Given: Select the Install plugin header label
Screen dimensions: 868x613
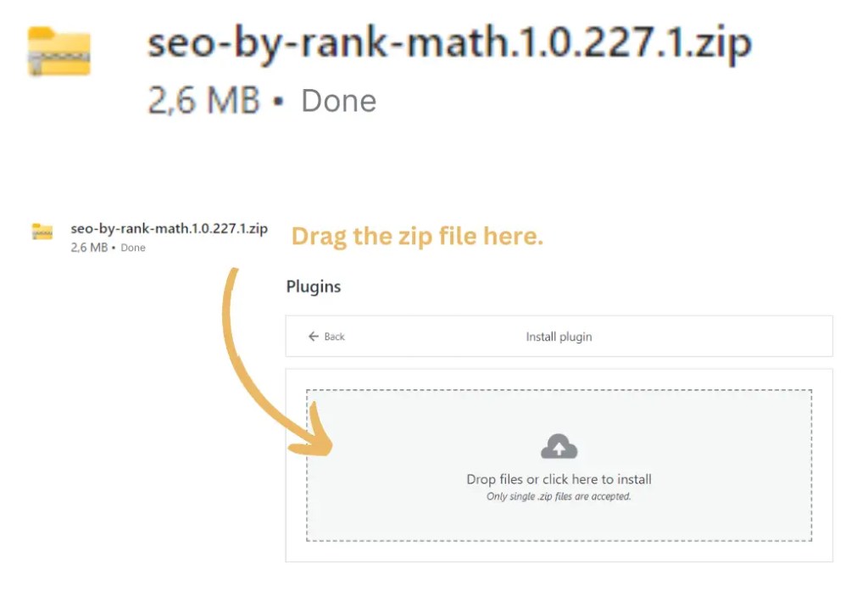Looking at the screenshot, I should tap(559, 336).
